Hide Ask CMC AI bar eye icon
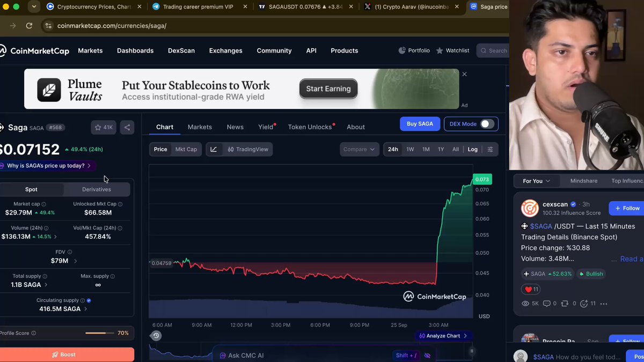Image resolution: width=644 pixels, height=362 pixels. [427, 355]
